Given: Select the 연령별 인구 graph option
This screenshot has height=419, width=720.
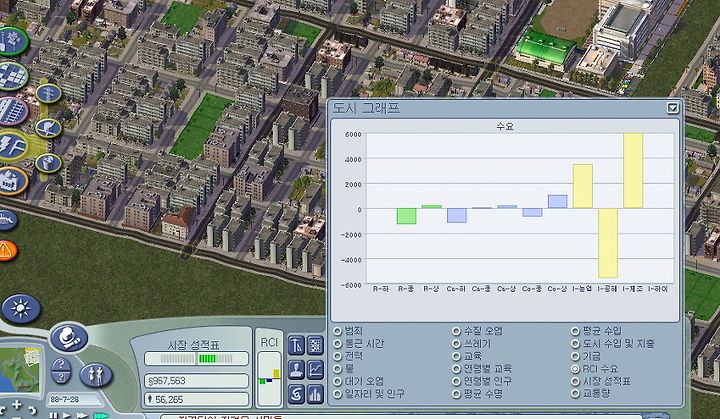Looking at the screenshot, I should pyautogui.click(x=456, y=381).
